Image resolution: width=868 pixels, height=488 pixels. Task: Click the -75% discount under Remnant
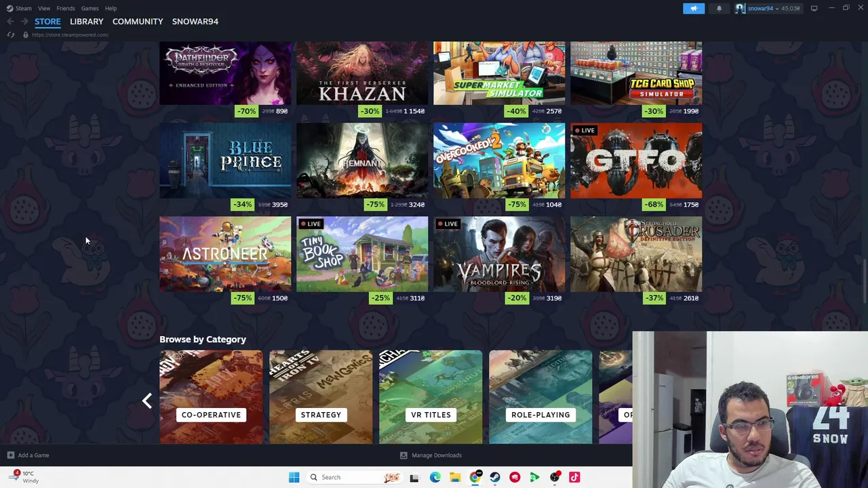(375, 205)
